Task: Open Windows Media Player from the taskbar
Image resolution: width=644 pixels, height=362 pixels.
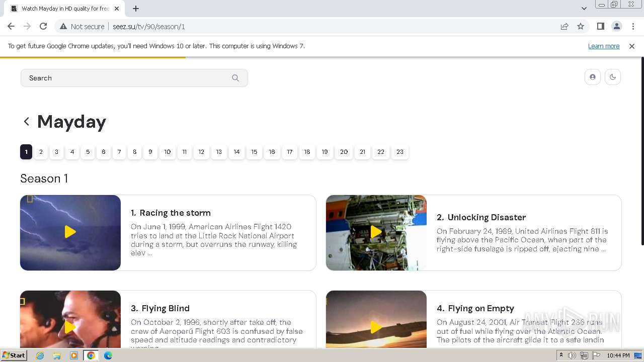Action: (74, 355)
